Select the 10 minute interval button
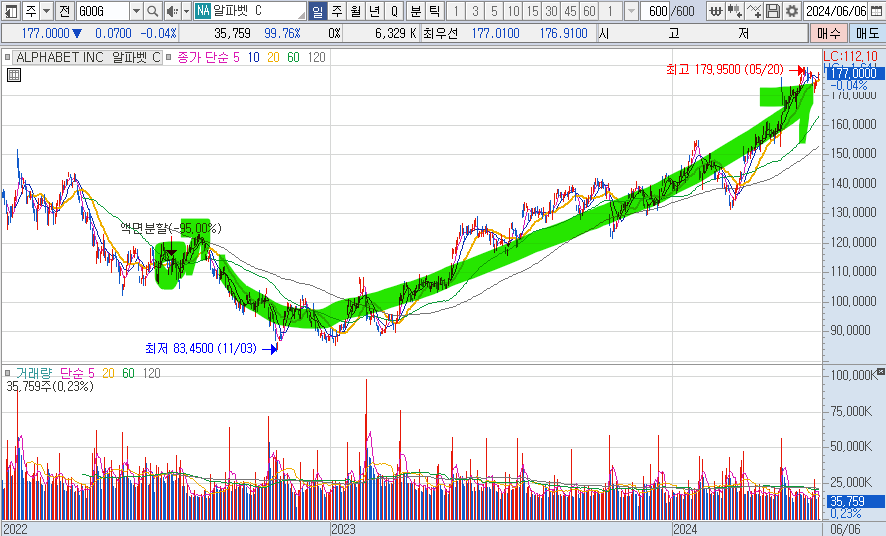Viewport: 886px width, 536px height. [513, 11]
